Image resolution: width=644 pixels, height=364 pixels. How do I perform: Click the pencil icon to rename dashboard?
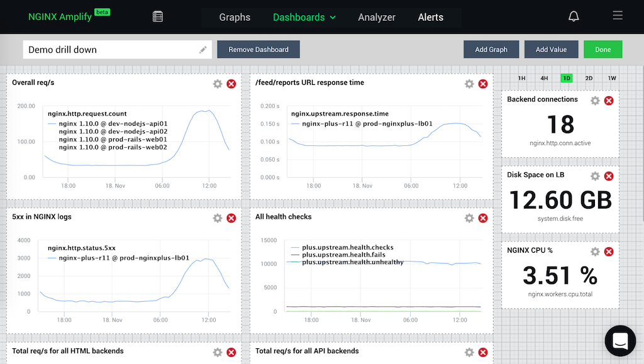pos(203,50)
